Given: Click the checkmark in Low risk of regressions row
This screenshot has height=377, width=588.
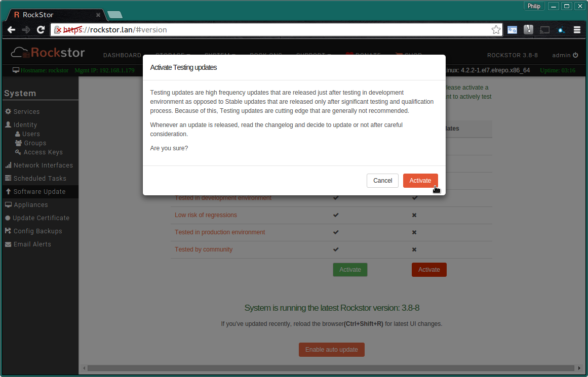Looking at the screenshot, I should [x=336, y=215].
